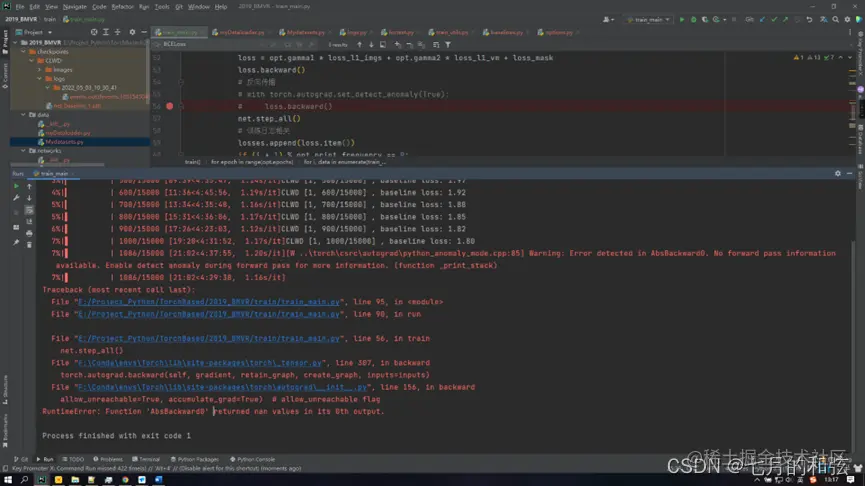
Task: Open Windows Start menu
Action: pos(8,479)
